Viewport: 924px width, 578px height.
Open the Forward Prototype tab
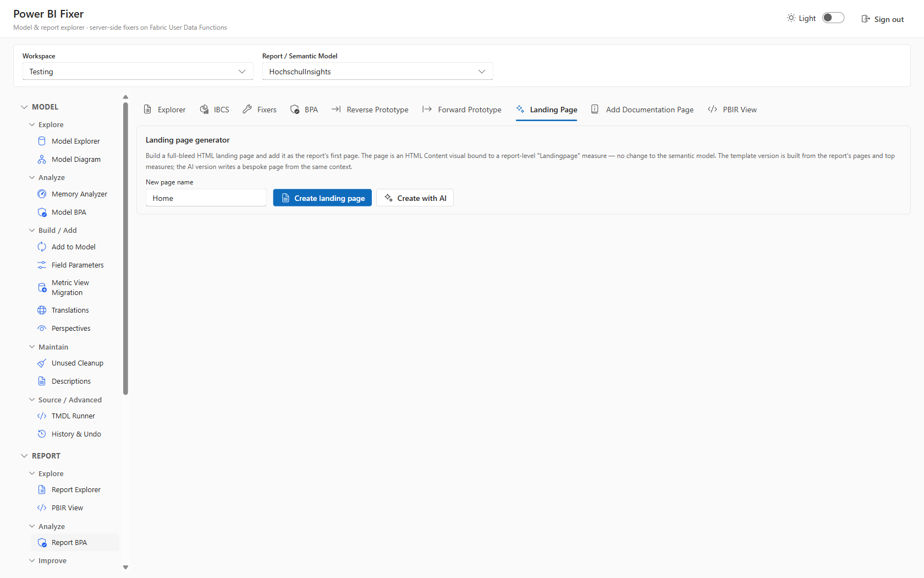(x=461, y=110)
